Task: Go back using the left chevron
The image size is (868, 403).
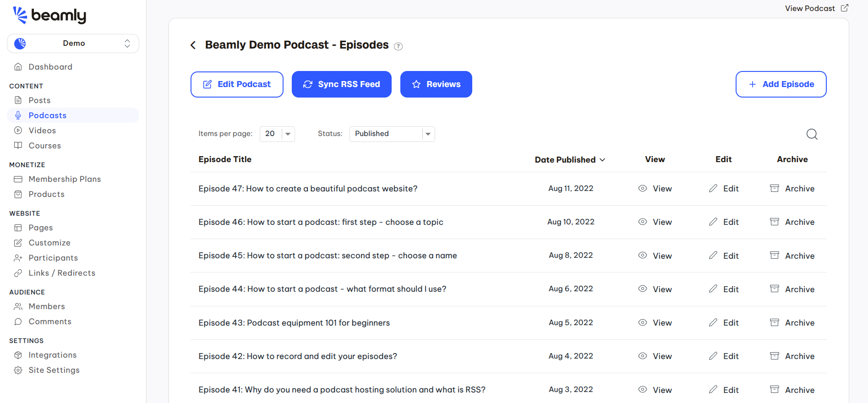Action: click(x=193, y=45)
